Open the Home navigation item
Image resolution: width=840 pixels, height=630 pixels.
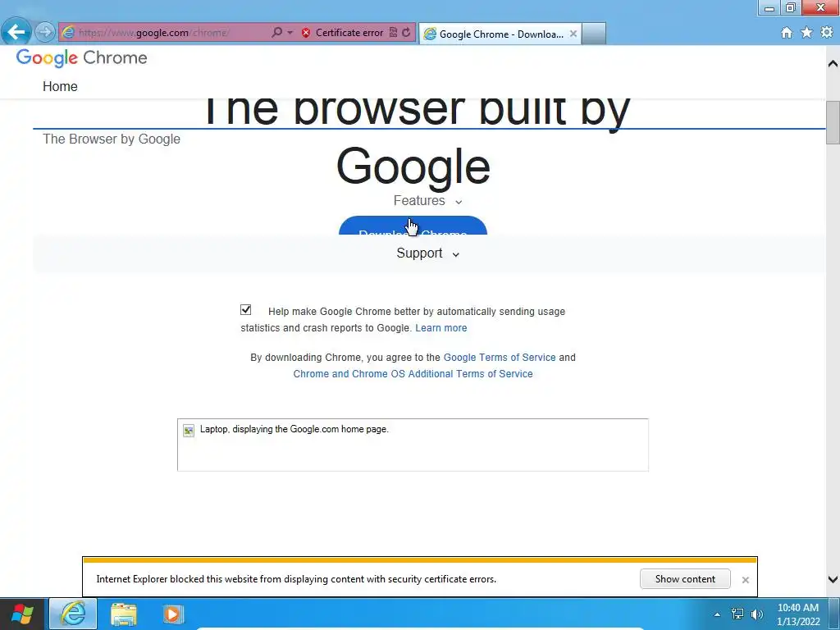(60, 86)
